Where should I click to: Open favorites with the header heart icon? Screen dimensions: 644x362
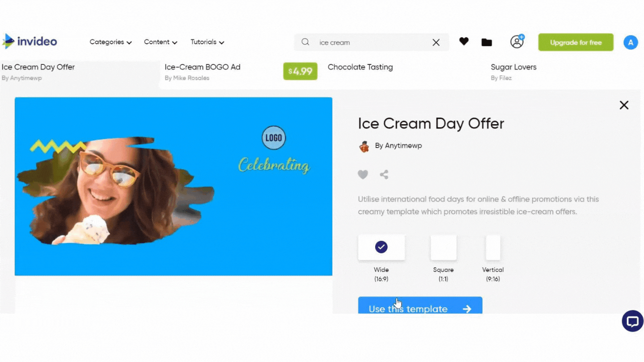[x=464, y=42]
